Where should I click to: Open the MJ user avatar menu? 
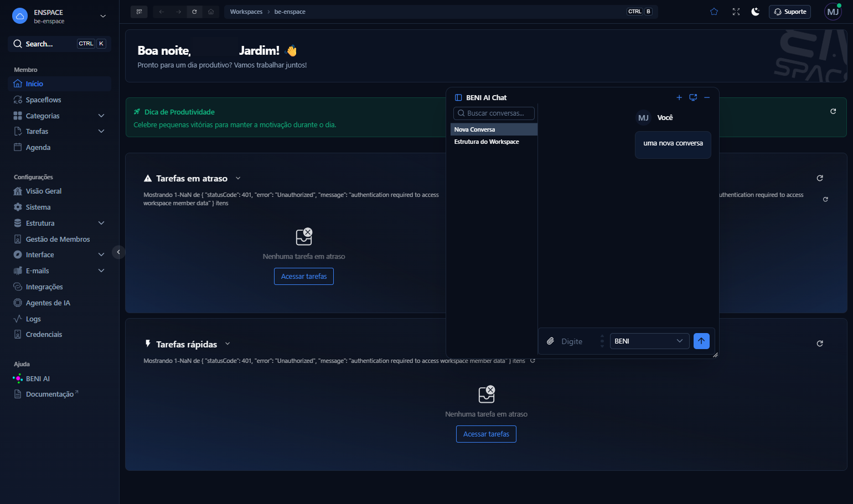(x=833, y=12)
